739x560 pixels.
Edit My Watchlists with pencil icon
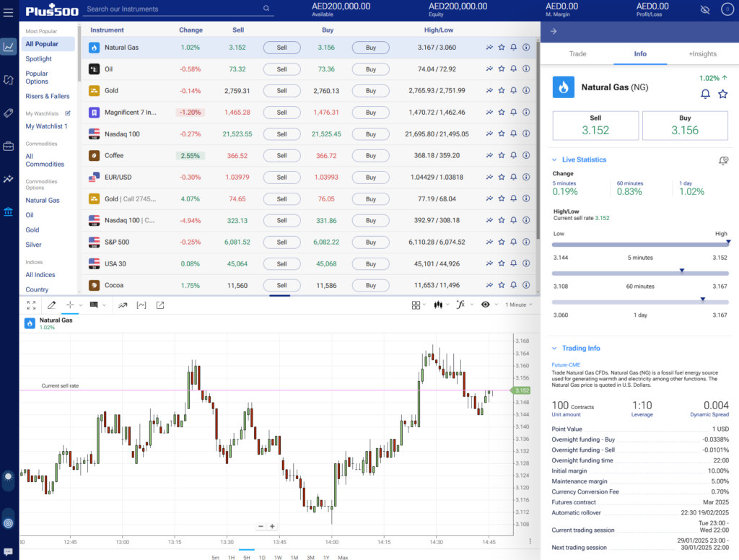coord(68,113)
